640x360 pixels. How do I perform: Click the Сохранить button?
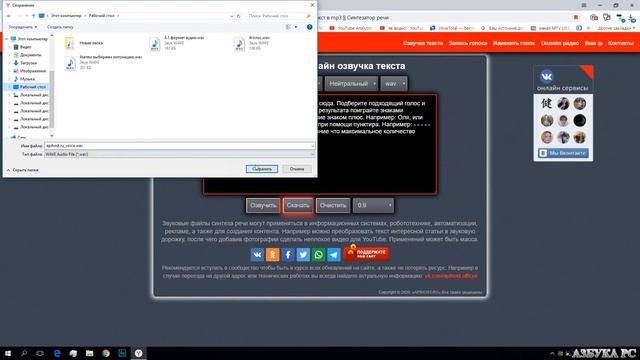tap(262, 169)
